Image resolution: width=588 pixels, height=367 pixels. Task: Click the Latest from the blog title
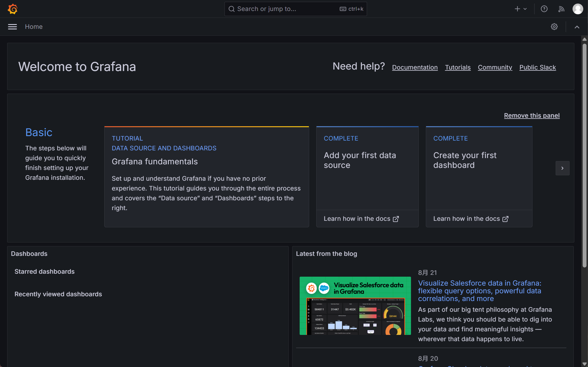point(326,254)
